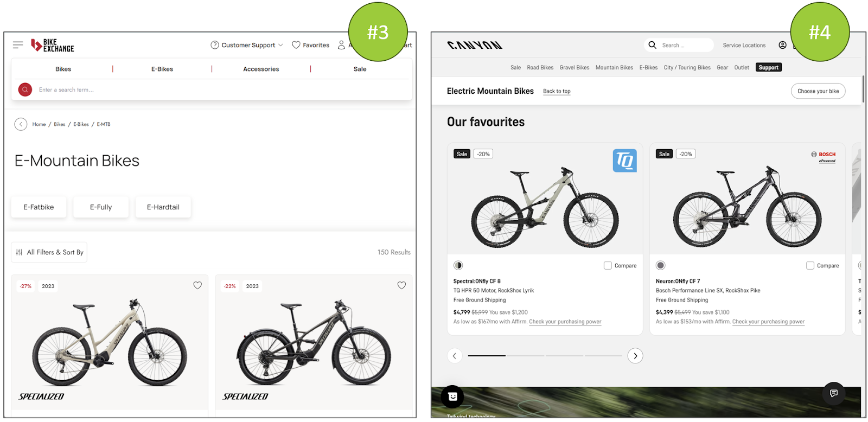Expand the Customer Support dropdown
The width and height of the screenshot is (868, 422).
point(247,45)
